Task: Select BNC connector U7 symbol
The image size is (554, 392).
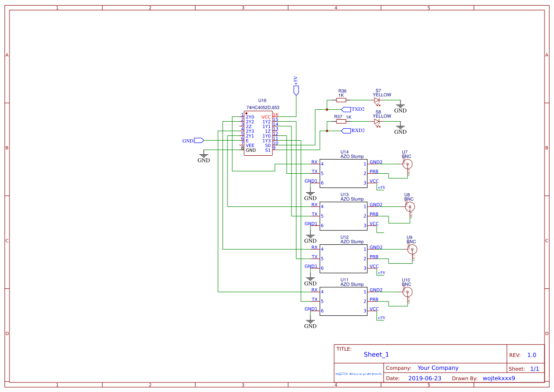Action: [407, 163]
